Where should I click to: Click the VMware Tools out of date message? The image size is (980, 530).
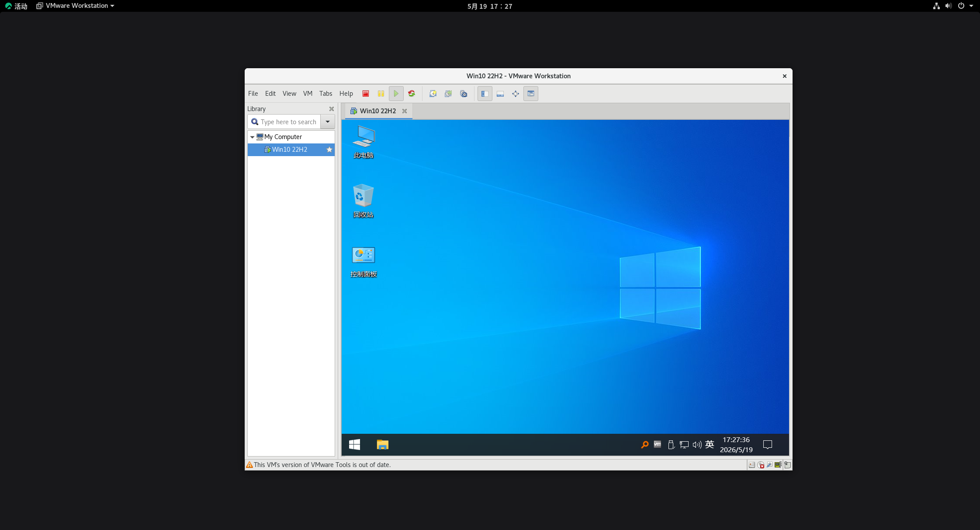pos(322,465)
